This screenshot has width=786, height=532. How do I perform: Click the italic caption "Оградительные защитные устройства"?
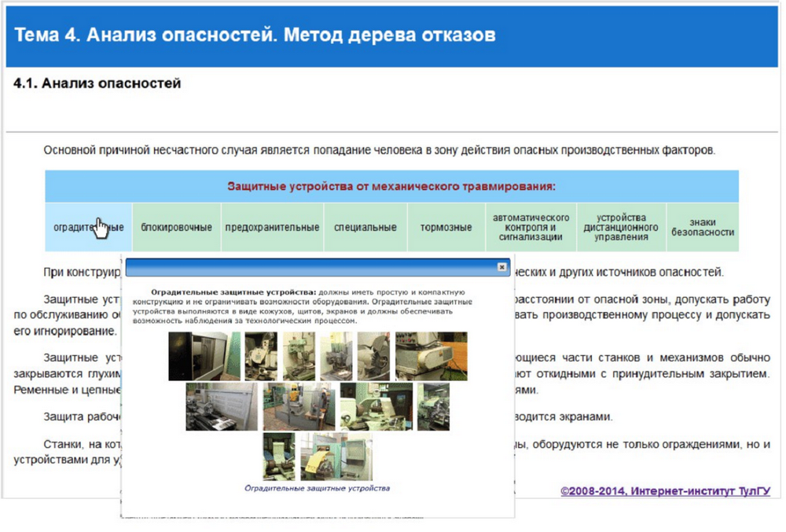click(317, 489)
